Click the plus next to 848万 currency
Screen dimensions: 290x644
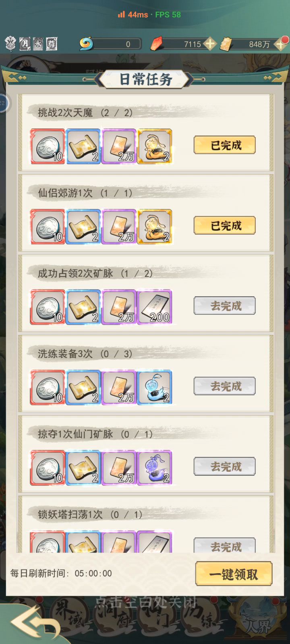282,43
